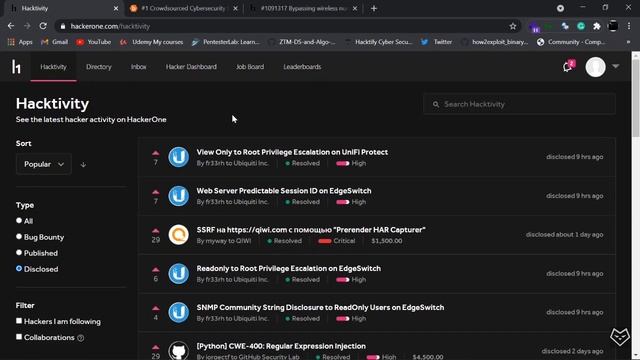Open the Chrome three-dot menu
Screen dimensions: 640x360
pos(629,26)
